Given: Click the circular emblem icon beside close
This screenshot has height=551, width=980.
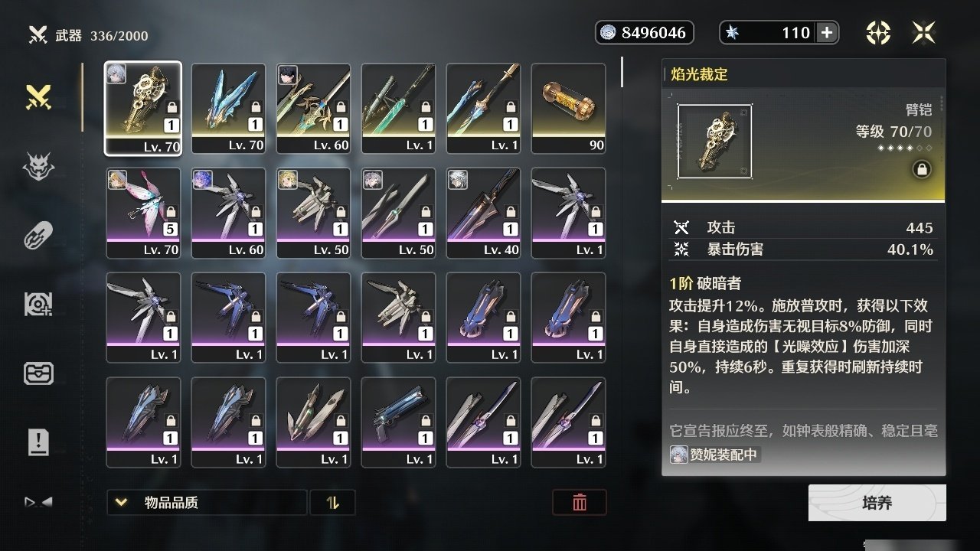Looking at the screenshot, I should point(878,32).
